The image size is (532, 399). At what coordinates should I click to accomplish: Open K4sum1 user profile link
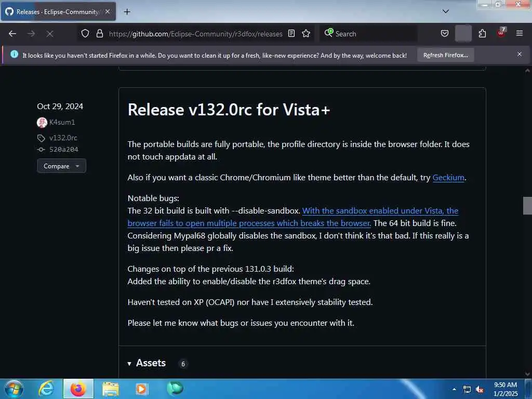tap(62, 122)
